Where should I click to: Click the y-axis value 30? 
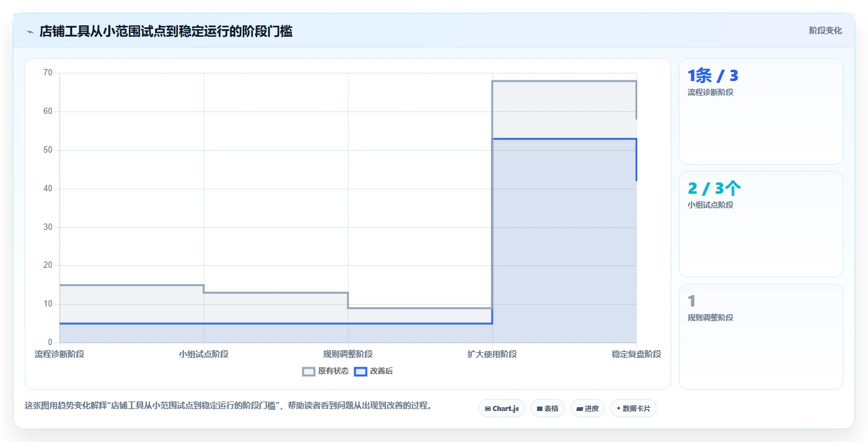[47, 227]
